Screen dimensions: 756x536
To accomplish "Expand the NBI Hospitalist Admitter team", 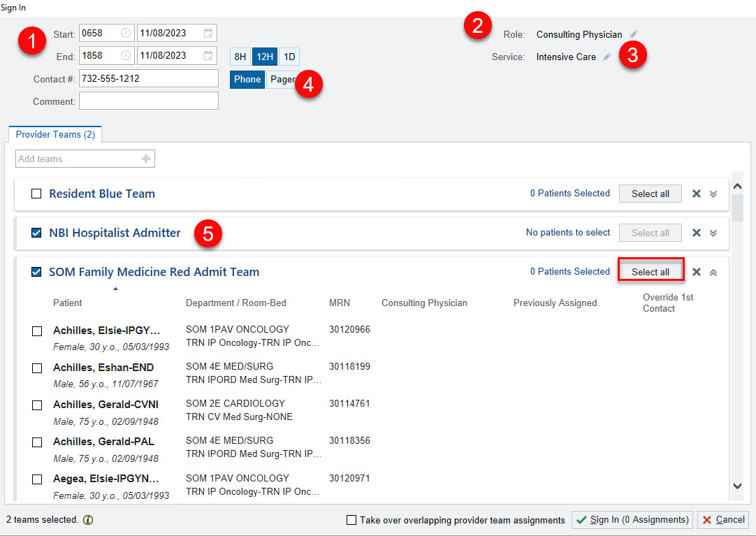I will 712,232.
